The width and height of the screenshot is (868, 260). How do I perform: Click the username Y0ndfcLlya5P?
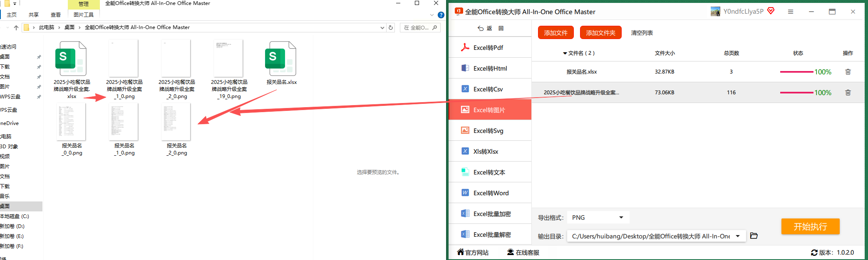pos(743,11)
